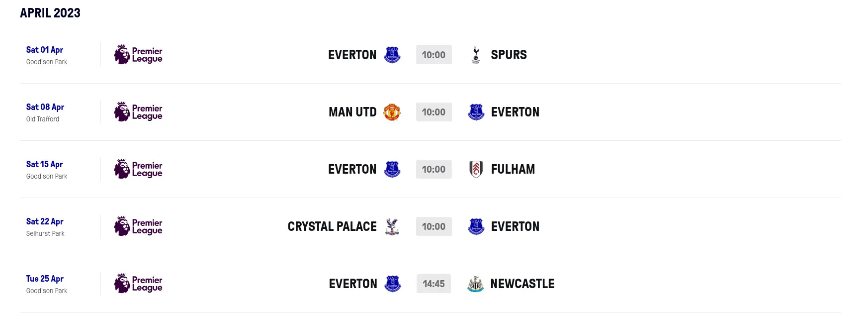Click the Crystal Palace crest icon

click(x=392, y=226)
